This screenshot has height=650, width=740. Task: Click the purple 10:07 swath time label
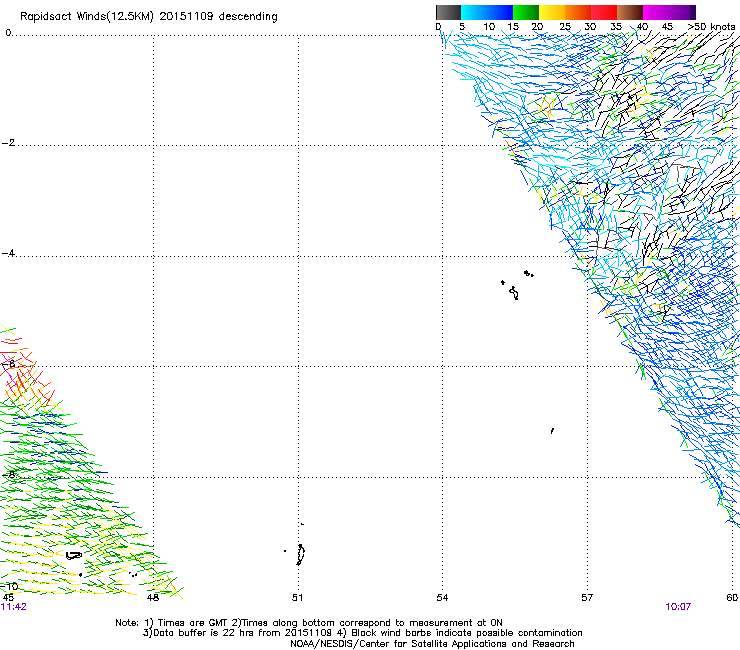coord(678,607)
